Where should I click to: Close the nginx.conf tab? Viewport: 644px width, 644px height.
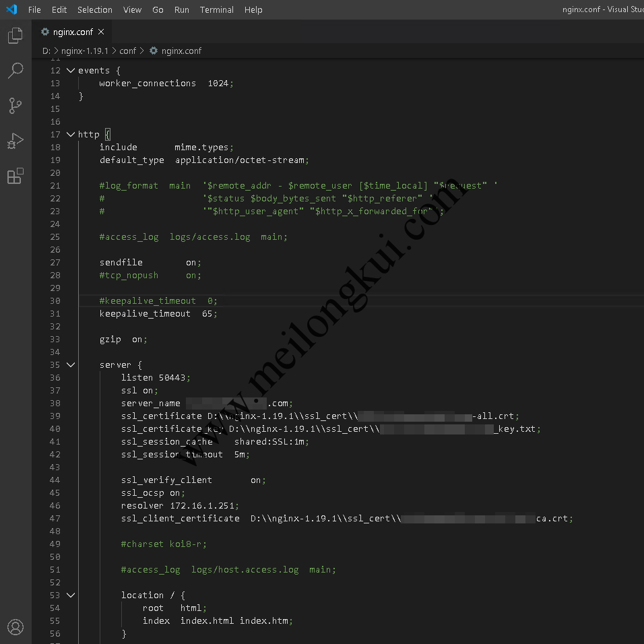101,32
